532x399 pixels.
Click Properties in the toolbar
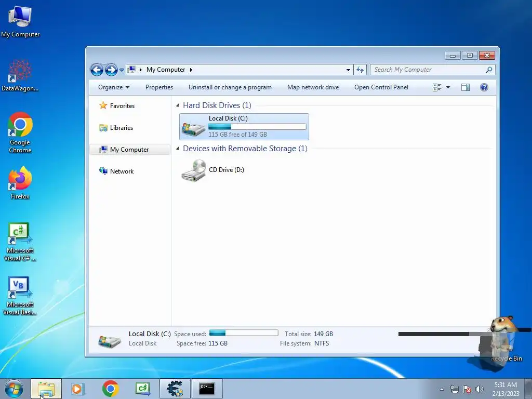click(159, 87)
